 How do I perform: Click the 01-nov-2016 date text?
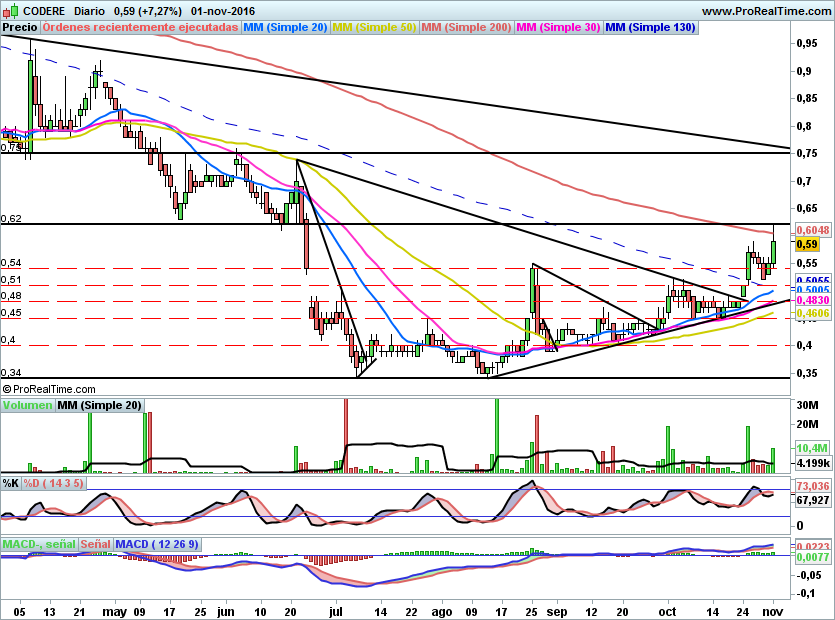pos(223,11)
